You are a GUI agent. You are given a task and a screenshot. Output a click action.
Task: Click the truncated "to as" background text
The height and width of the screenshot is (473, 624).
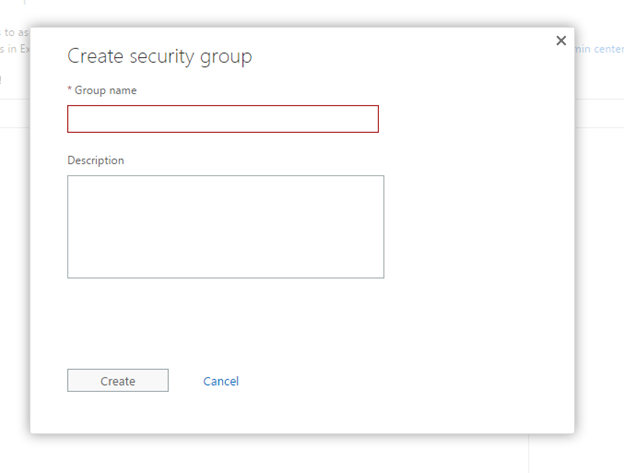click(14, 32)
